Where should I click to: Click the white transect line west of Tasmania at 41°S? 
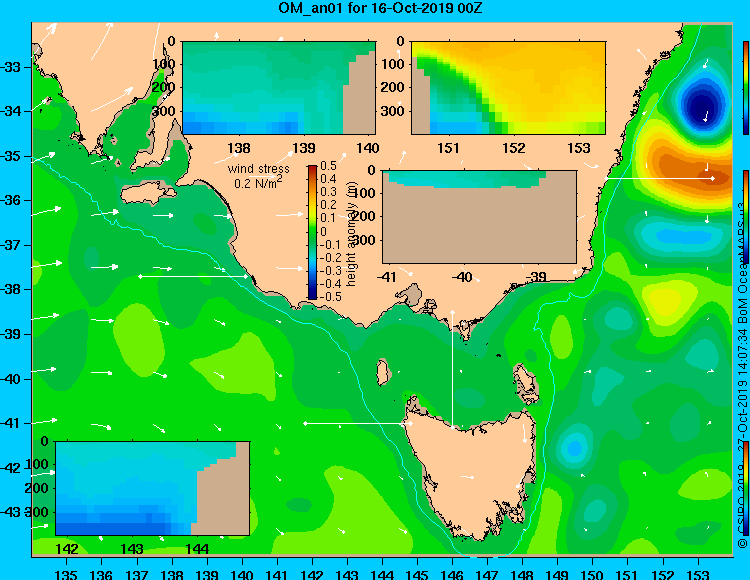(358, 424)
